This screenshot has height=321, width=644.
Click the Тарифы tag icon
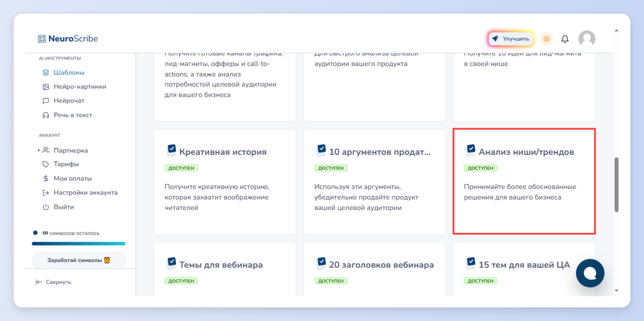(x=46, y=164)
